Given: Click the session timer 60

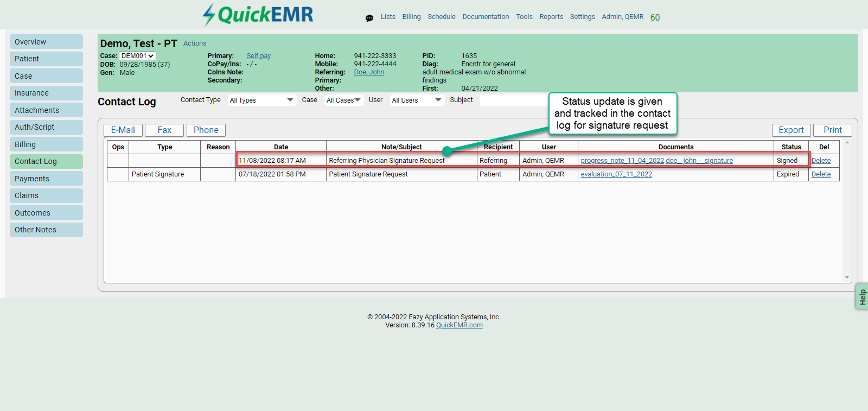Looking at the screenshot, I should click(x=655, y=17).
